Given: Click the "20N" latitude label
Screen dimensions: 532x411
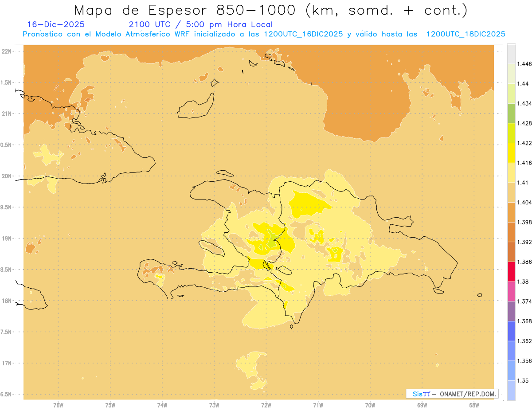Looking at the screenshot, I should pyautogui.click(x=8, y=176).
